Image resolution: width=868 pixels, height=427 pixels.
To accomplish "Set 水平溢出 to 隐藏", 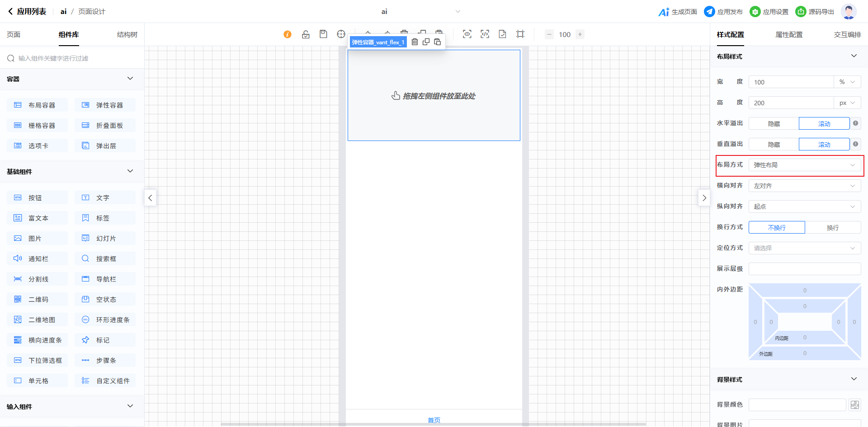I will coord(774,124).
